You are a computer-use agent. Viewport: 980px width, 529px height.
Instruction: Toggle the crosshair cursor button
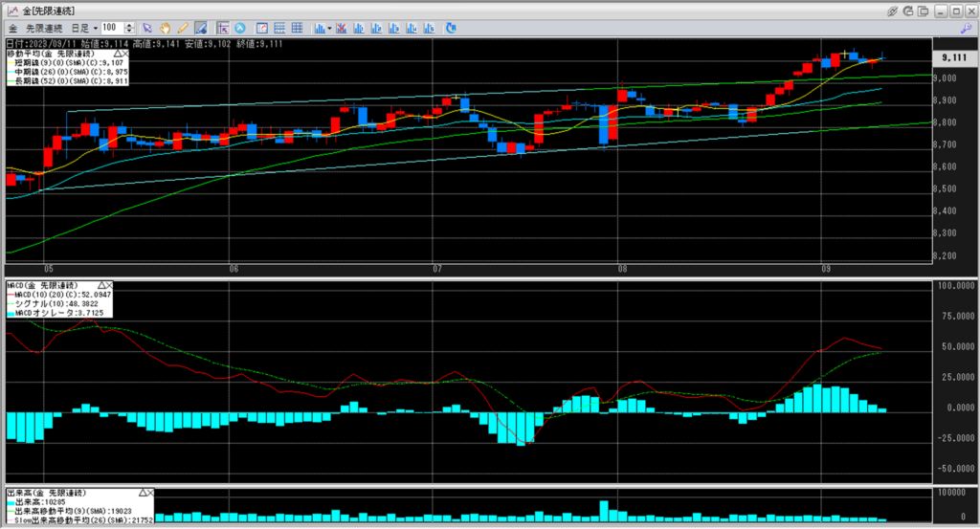click(x=222, y=28)
